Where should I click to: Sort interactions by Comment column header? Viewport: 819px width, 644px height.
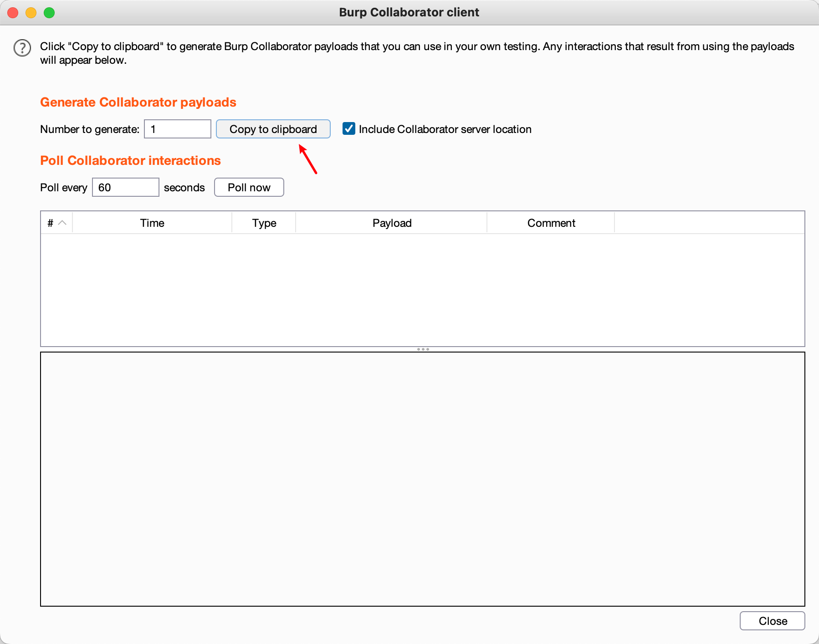(551, 223)
